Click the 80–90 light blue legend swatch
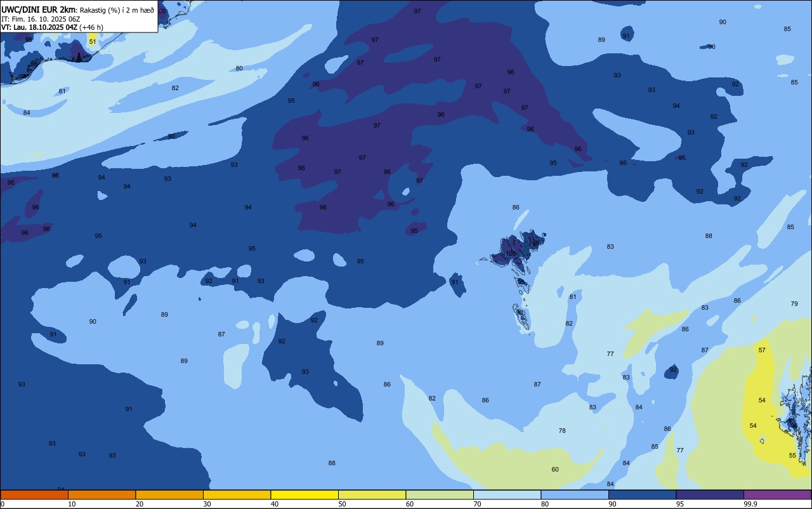 575,494
